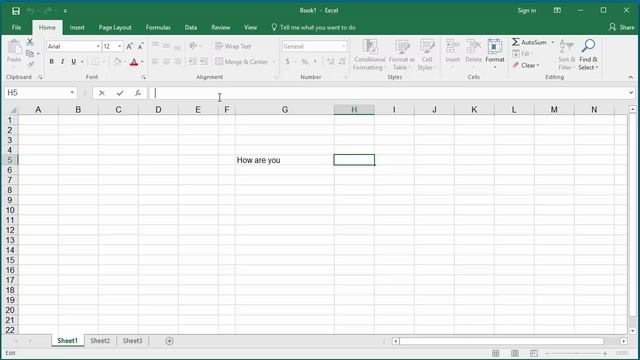640x360 pixels.
Task: Click the zoom in plus button
Action: (x=605, y=353)
